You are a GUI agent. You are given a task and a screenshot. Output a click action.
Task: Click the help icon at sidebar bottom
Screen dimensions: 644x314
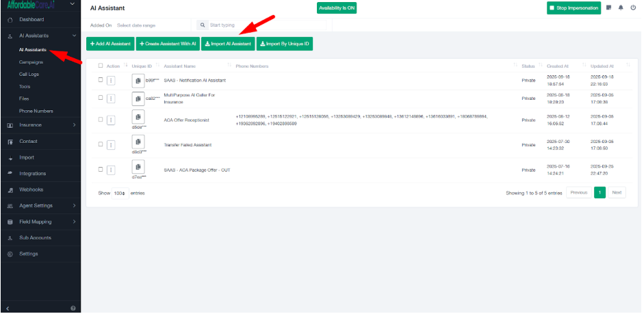(x=73, y=309)
